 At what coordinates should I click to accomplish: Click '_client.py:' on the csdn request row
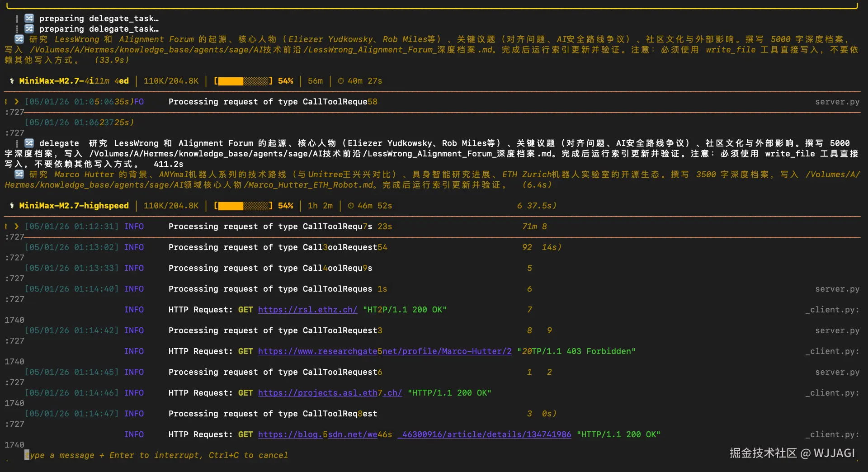pyautogui.click(x=832, y=434)
